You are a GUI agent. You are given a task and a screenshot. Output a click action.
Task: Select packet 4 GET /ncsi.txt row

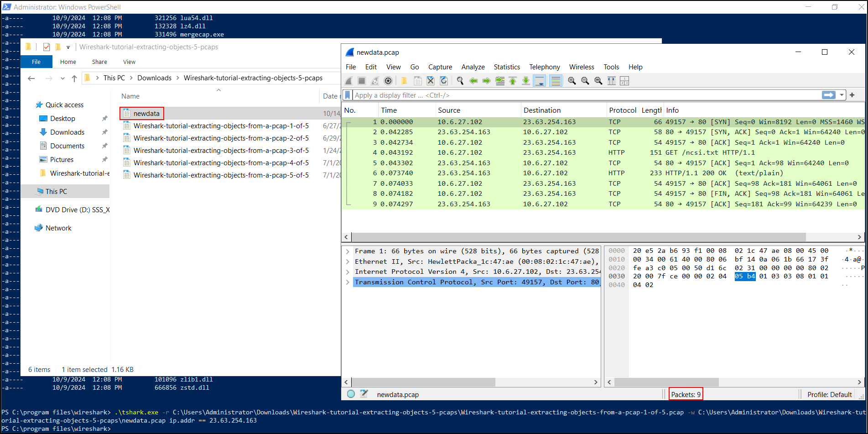pyautogui.click(x=603, y=152)
